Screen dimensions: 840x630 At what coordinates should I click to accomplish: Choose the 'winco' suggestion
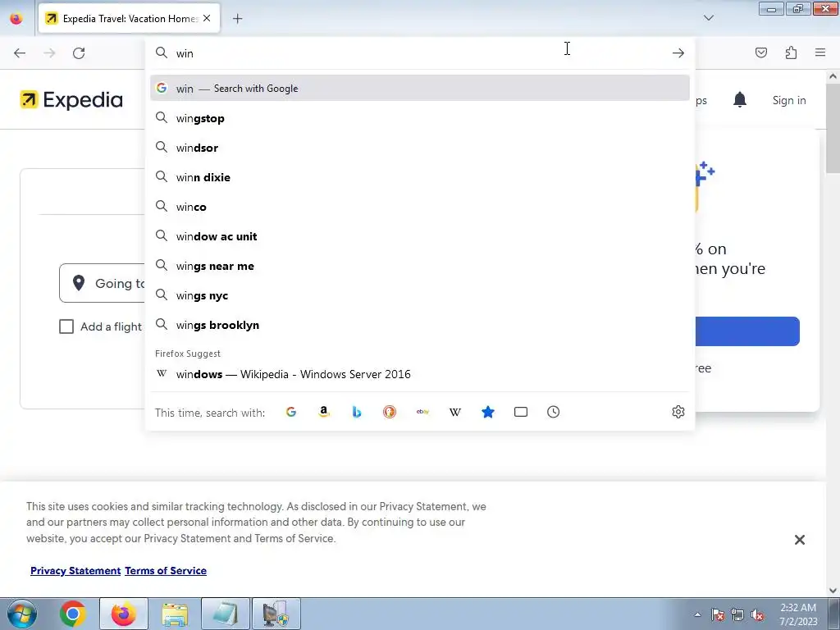(420, 207)
